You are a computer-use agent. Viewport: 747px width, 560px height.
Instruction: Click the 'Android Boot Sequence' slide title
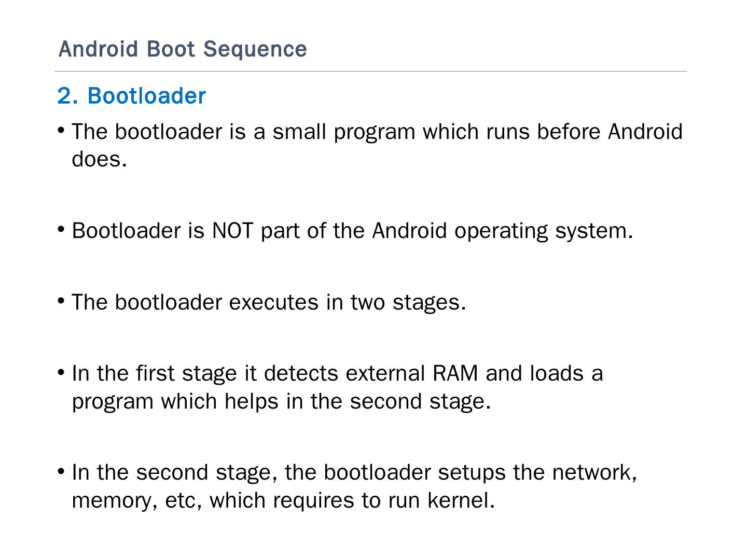click(183, 49)
